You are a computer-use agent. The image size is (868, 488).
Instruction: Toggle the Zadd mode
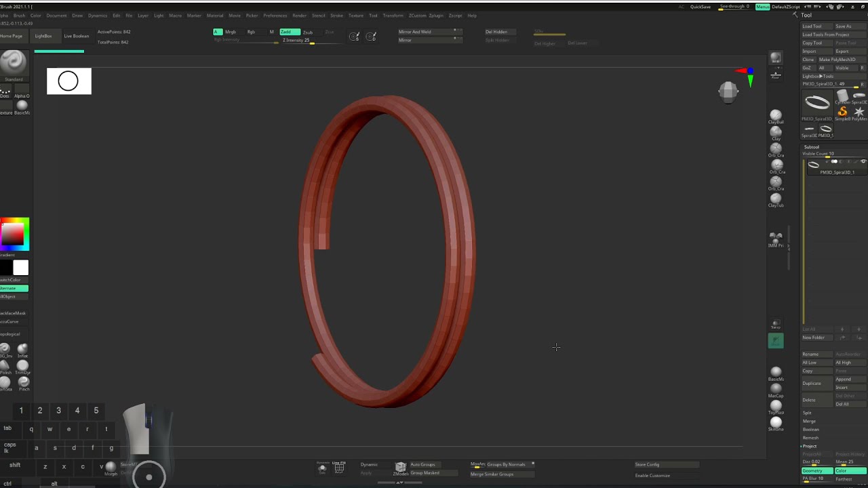click(x=290, y=32)
